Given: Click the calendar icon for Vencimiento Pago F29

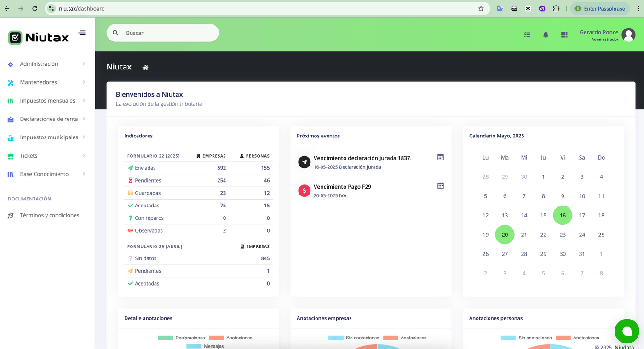Looking at the screenshot, I should 440,186.
